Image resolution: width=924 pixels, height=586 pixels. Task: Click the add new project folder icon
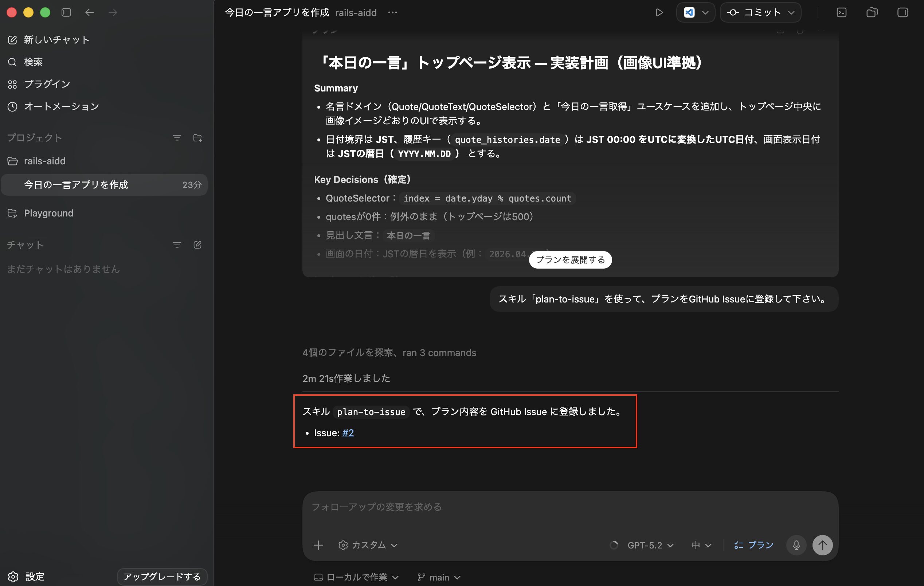coord(197,138)
